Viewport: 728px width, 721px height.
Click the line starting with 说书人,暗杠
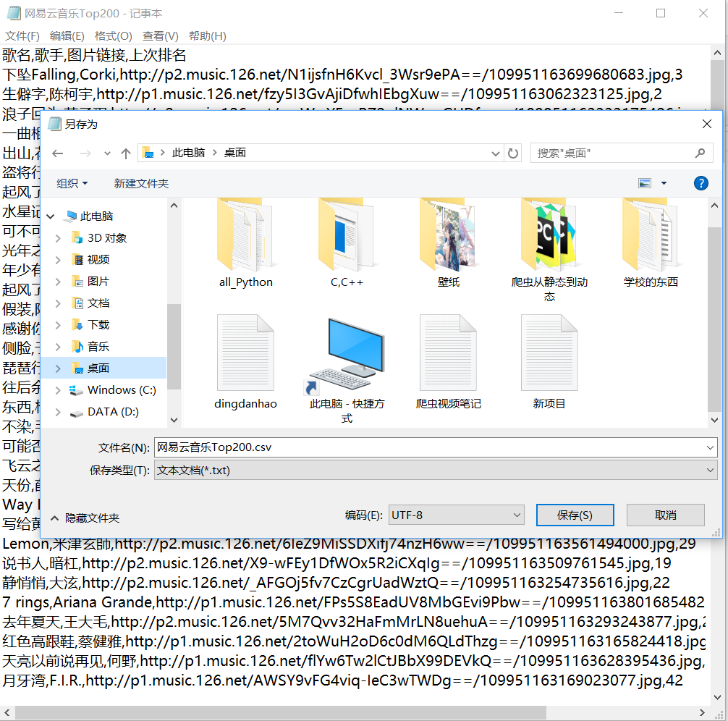coord(337,563)
